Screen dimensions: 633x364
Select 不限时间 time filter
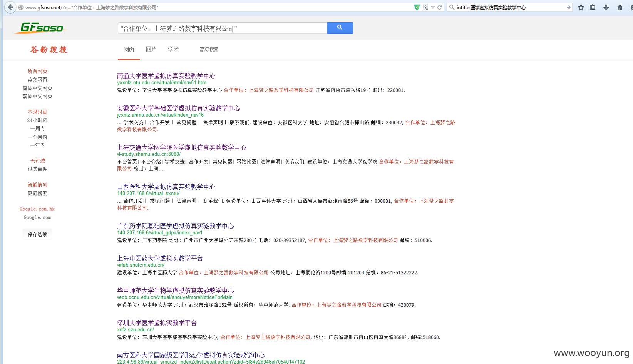click(x=37, y=112)
